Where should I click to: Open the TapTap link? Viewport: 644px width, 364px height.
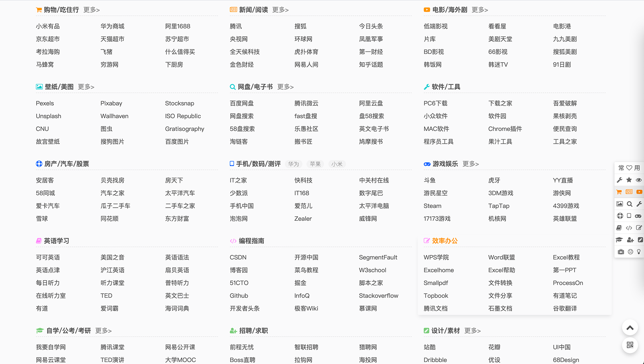499,206
